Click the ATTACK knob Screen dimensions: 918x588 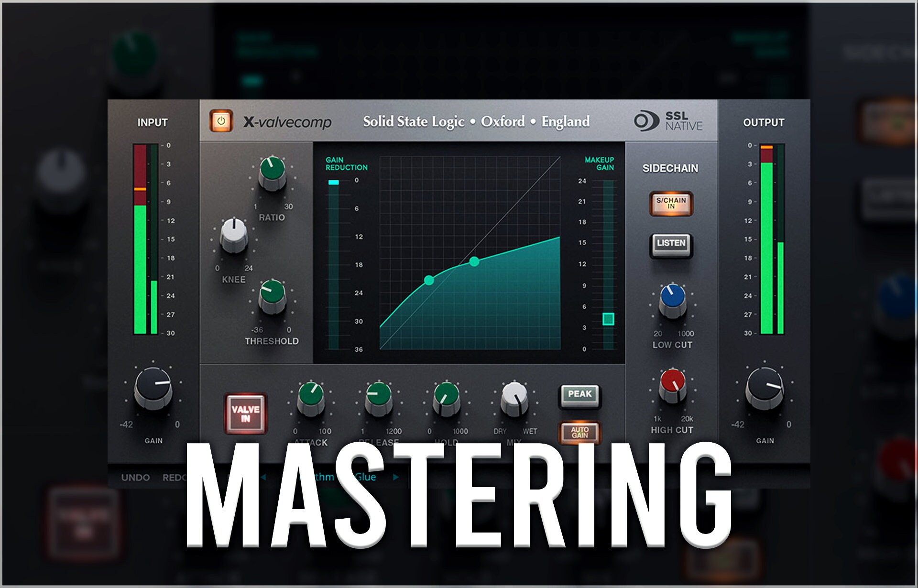311,398
